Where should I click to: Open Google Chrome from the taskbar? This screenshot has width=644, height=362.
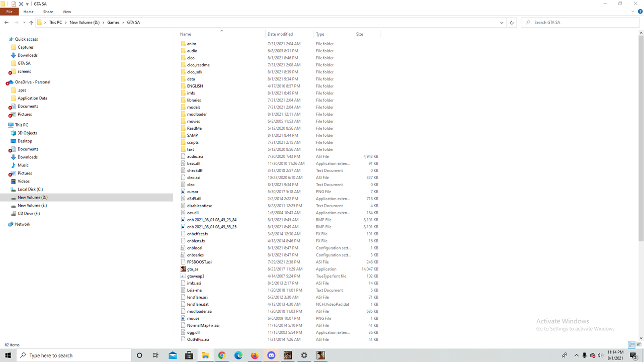coord(222,355)
